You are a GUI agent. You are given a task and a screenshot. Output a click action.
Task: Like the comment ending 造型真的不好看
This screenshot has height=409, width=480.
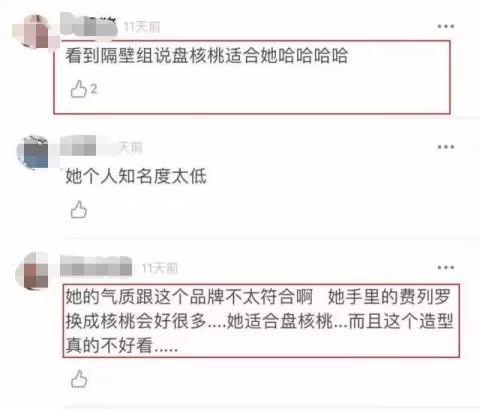click(x=79, y=379)
